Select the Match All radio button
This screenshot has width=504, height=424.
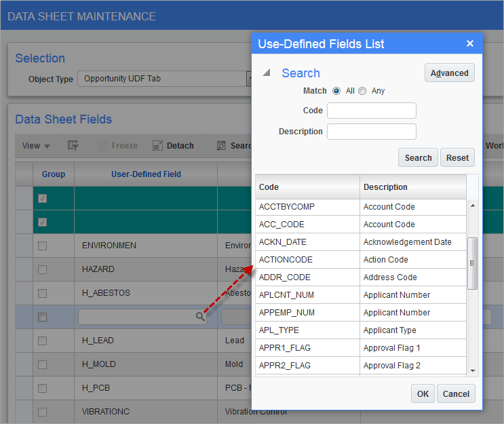(336, 91)
